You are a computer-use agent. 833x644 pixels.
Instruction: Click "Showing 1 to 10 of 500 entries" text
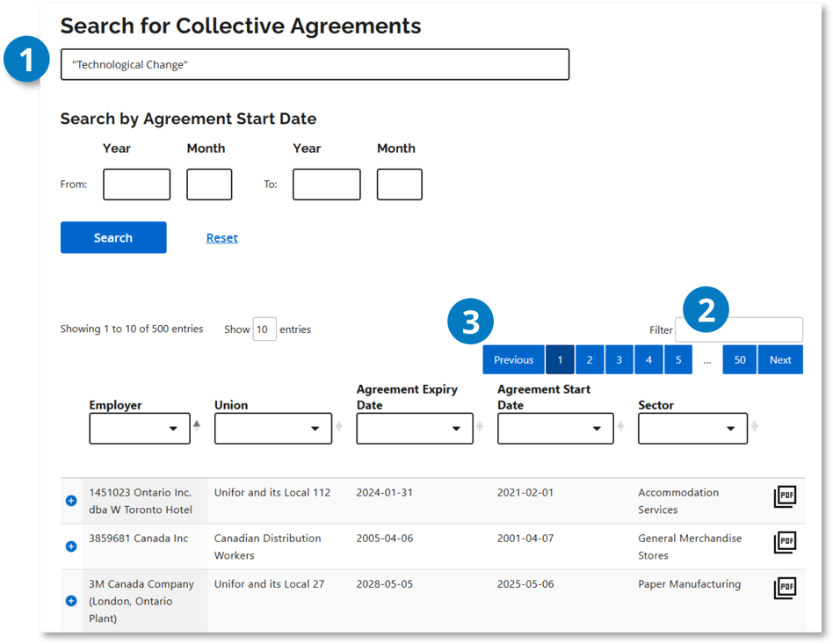131,329
